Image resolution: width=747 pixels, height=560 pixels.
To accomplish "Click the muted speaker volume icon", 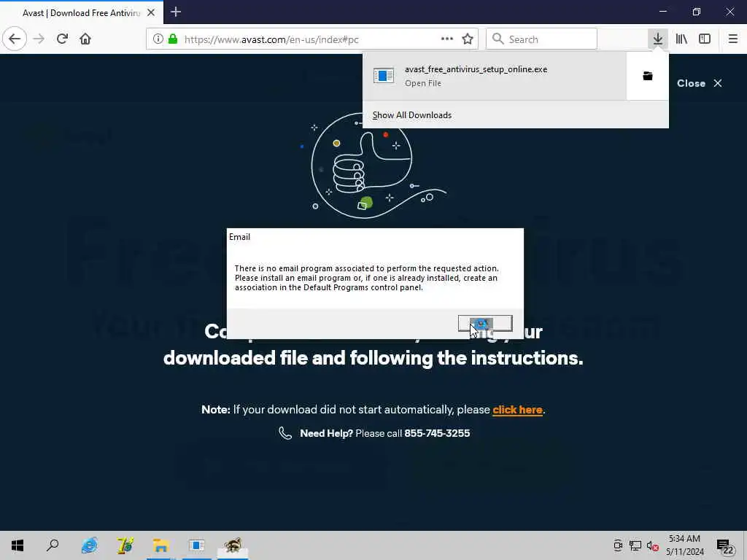I will (653, 545).
